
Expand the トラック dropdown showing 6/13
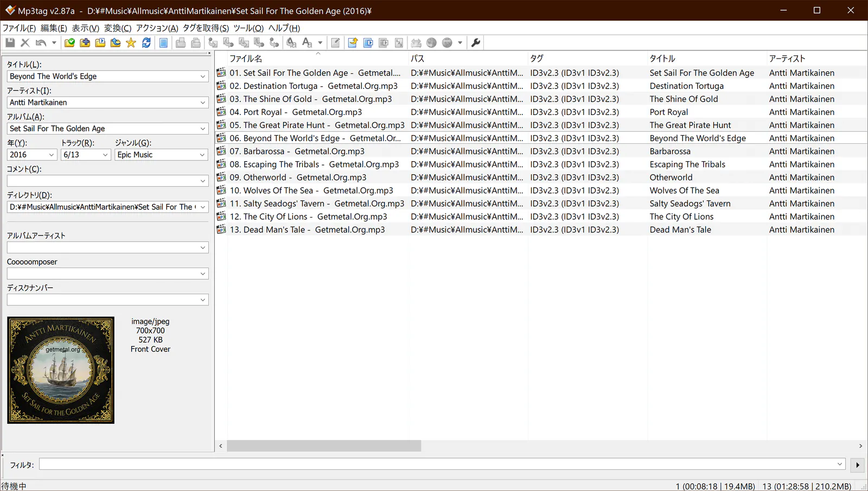tap(105, 155)
